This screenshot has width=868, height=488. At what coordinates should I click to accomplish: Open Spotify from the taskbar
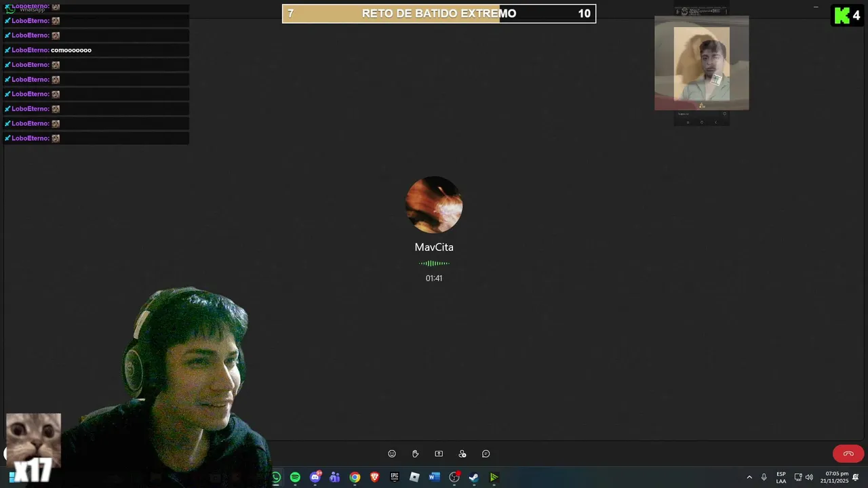(295, 477)
